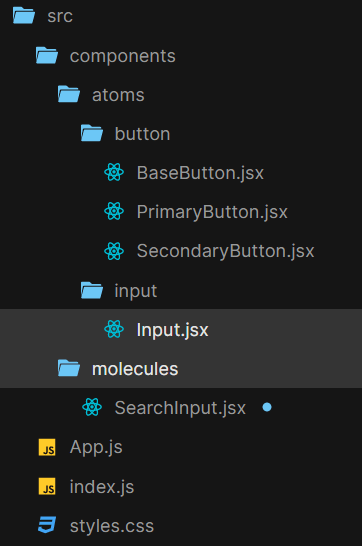Click the React icon next to PrimaryButton.jsx
This screenshot has width=362, height=546.
point(114,211)
